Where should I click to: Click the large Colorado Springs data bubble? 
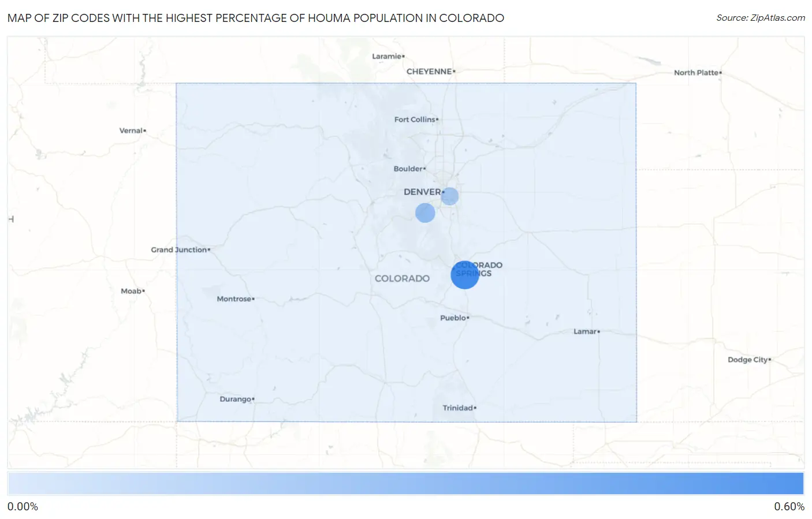coord(465,274)
